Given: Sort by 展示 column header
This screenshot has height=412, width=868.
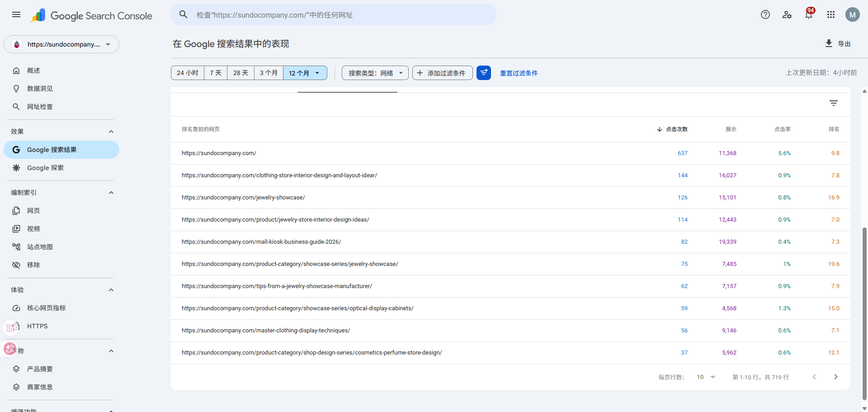Looking at the screenshot, I should [x=731, y=129].
